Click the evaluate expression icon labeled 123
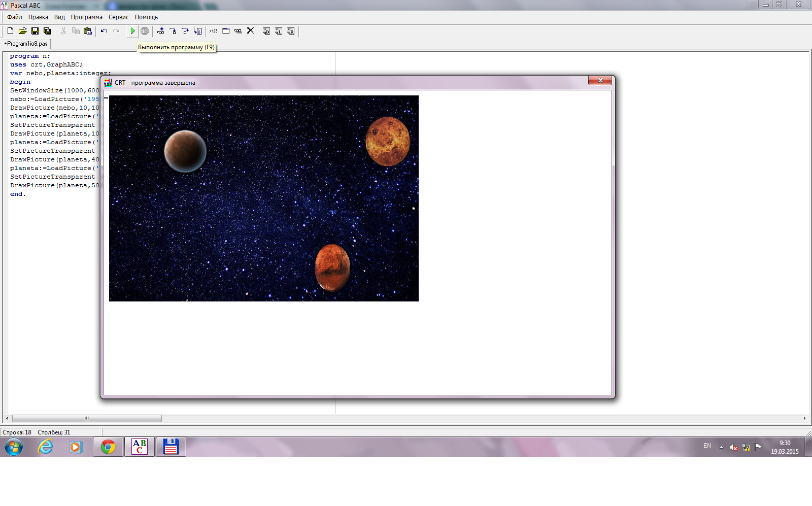Viewport: 812px width, 506px height. [x=214, y=31]
